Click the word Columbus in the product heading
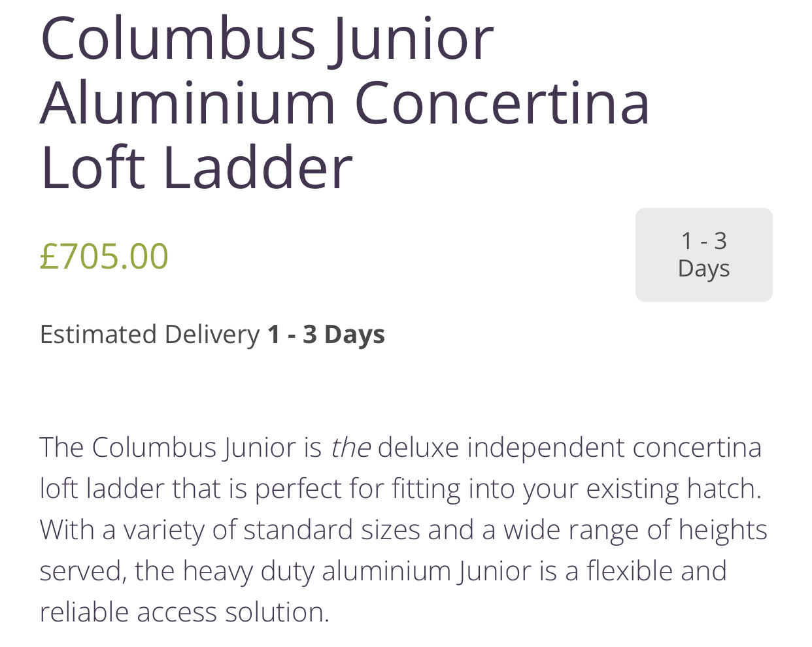 point(178,39)
